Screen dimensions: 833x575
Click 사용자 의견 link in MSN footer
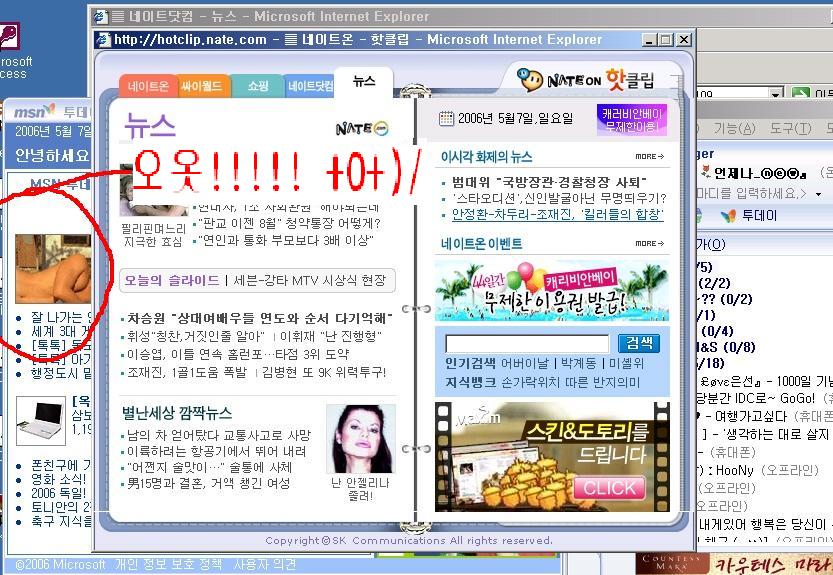[264, 564]
